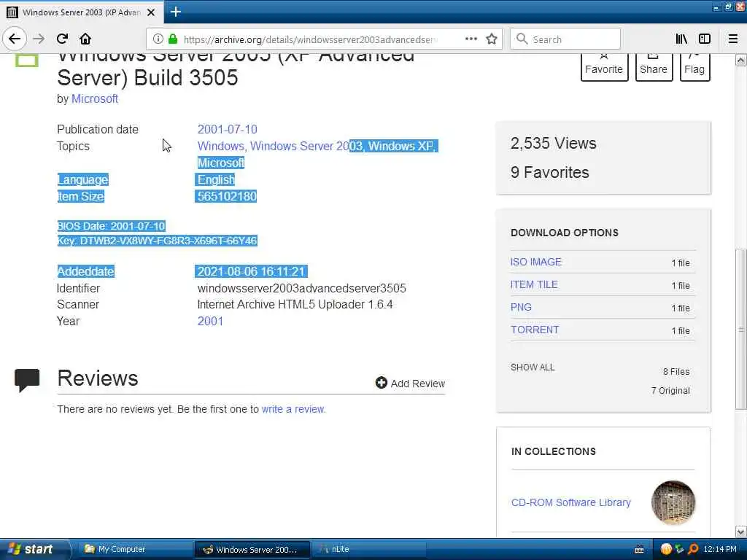Click the forward navigation arrow
The height and width of the screenshot is (560, 747).
(39, 39)
